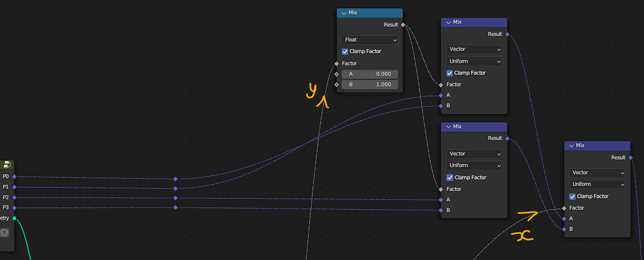Click the Result socket of the middle Vector Mix node
Viewport: 644px width, 260px height.
point(507,139)
